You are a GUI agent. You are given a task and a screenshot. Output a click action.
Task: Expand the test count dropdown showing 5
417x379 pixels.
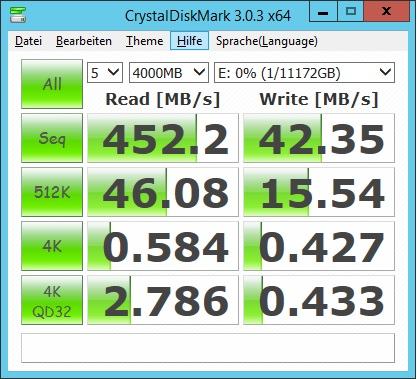coord(105,72)
